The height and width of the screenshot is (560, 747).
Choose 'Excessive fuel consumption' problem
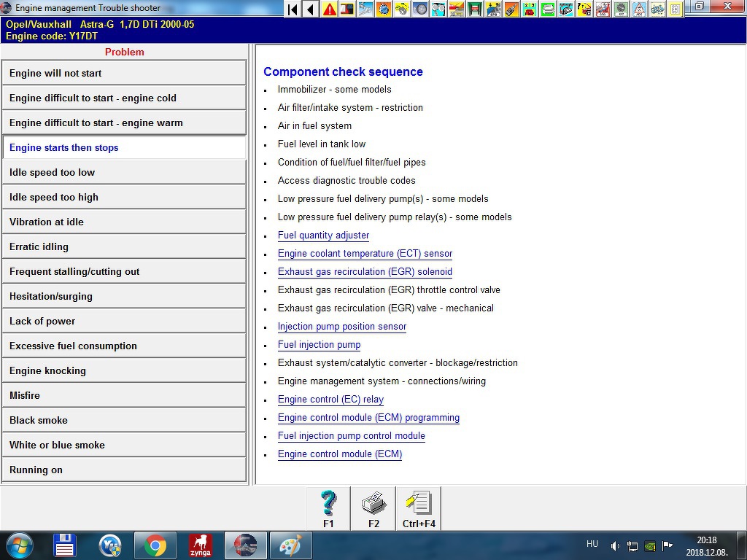(124, 345)
